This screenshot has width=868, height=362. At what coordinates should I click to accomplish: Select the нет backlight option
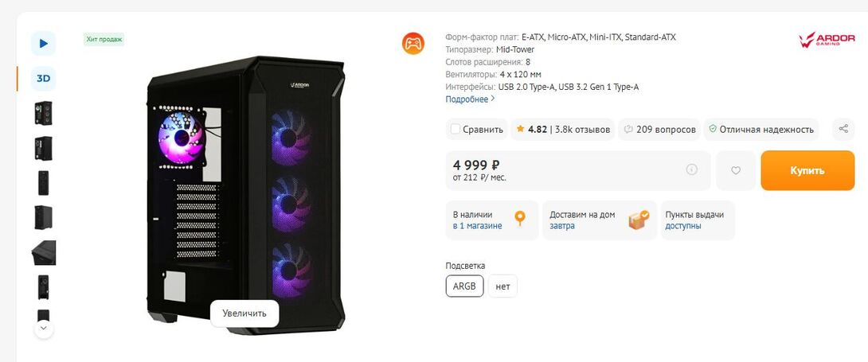(x=502, y=286)
